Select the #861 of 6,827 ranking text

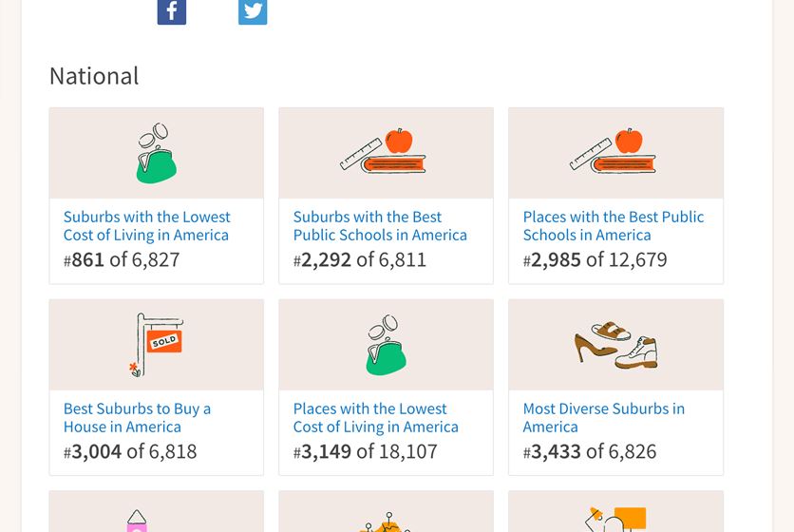[x=122, y=260]
